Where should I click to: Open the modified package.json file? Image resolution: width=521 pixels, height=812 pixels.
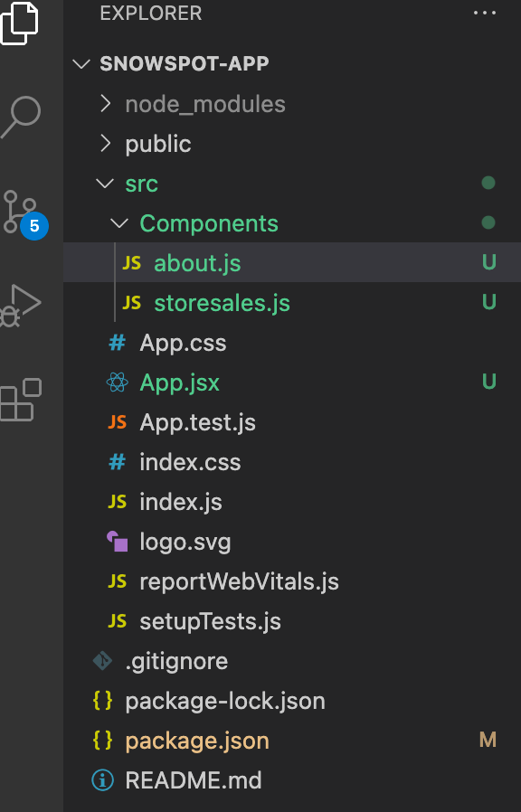click(x=292, y=741)
